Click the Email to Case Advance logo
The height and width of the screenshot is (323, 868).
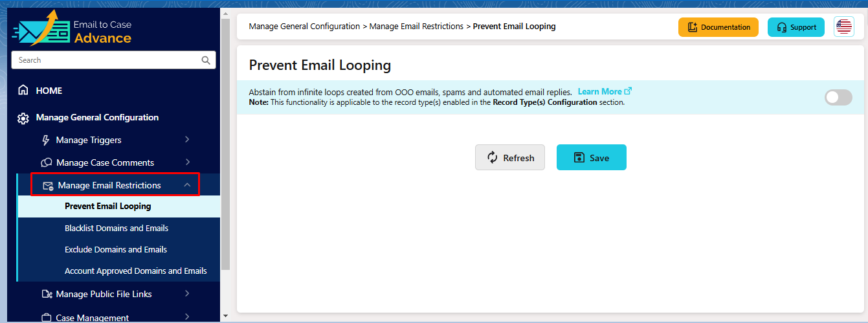[72, 32]
